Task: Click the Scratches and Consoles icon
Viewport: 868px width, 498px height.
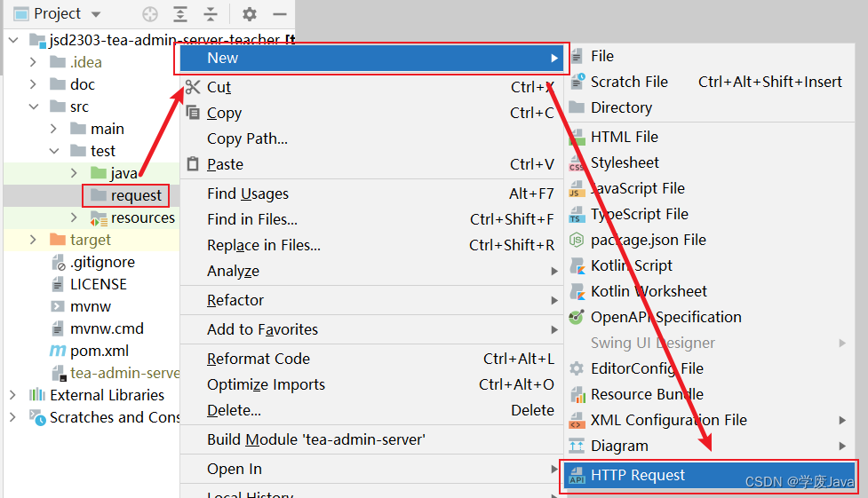Action: [x=37, y=417]
